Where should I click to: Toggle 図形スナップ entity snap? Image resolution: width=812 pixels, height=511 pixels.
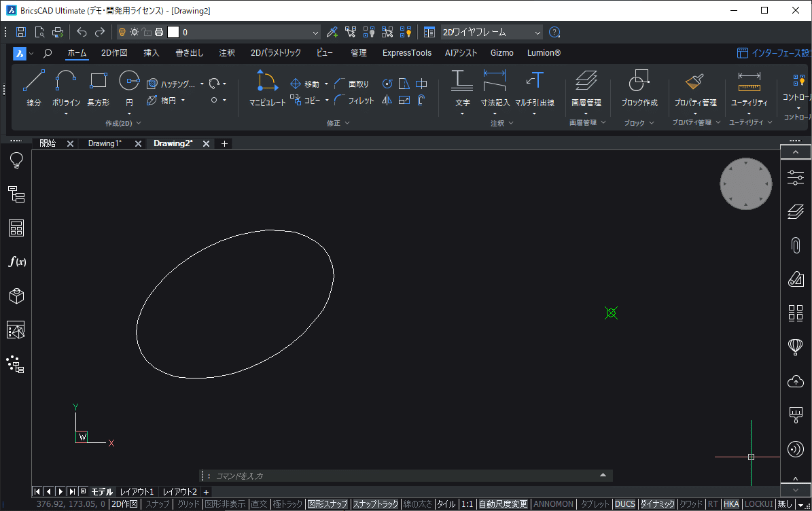(328, 504)
